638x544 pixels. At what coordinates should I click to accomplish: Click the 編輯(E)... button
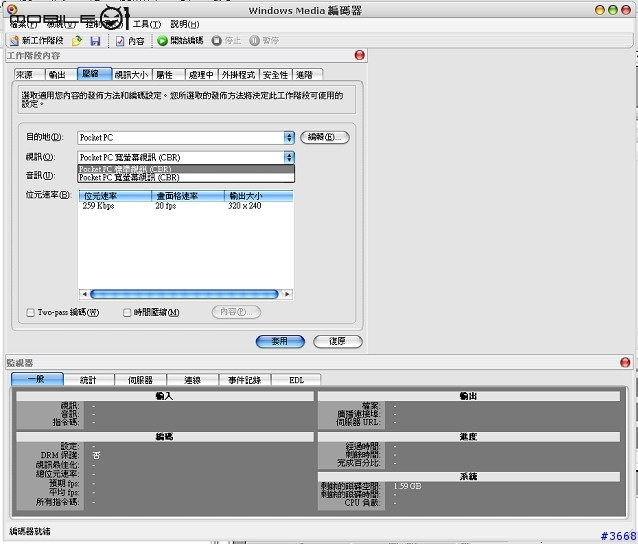click(x=325, y=137)
